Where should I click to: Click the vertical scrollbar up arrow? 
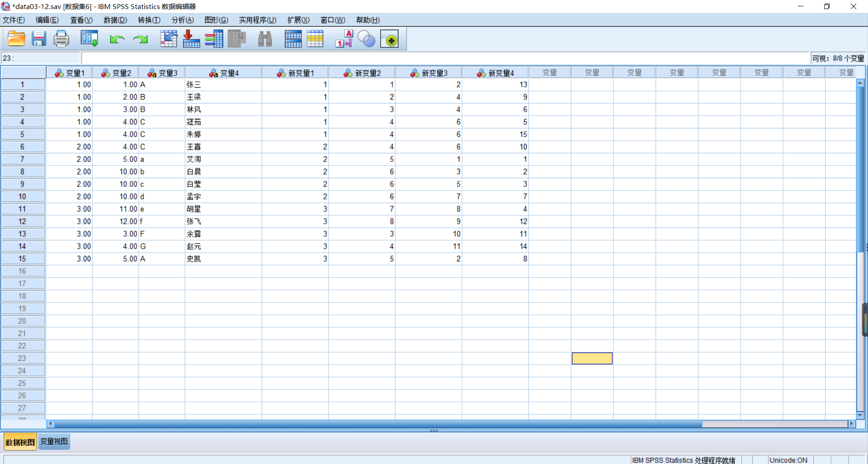click(x=860, y=83)
